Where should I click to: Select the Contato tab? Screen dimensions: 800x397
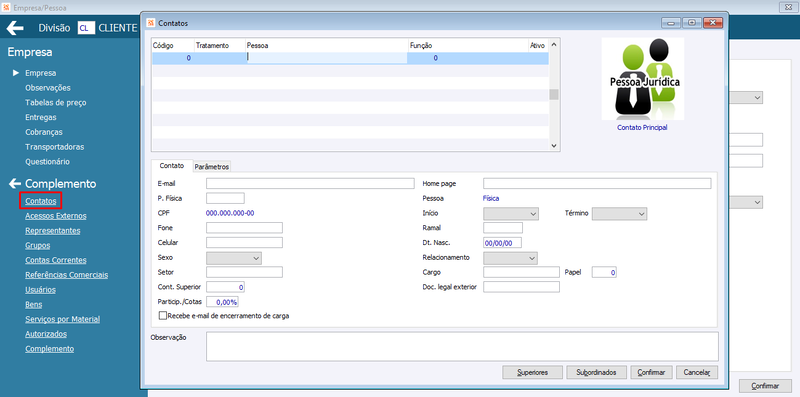point(172,166)
